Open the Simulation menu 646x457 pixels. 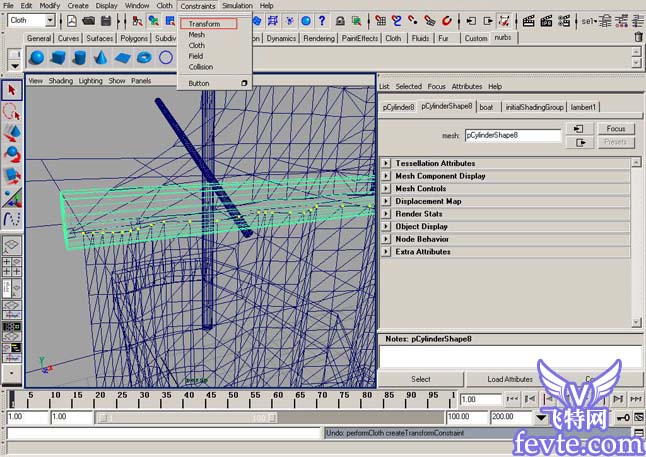click(237, 6)
